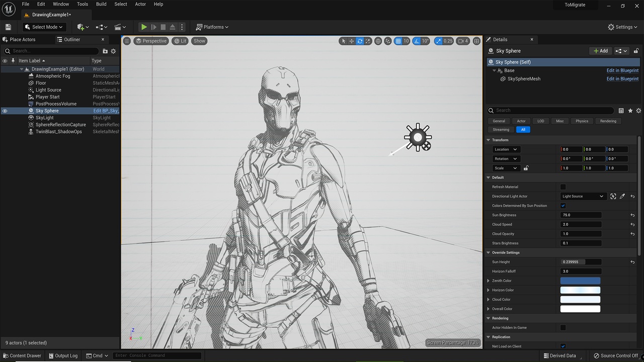644x362 pixels.
Task: Open the viewport layout grid icon
Action: pos(476,41)
